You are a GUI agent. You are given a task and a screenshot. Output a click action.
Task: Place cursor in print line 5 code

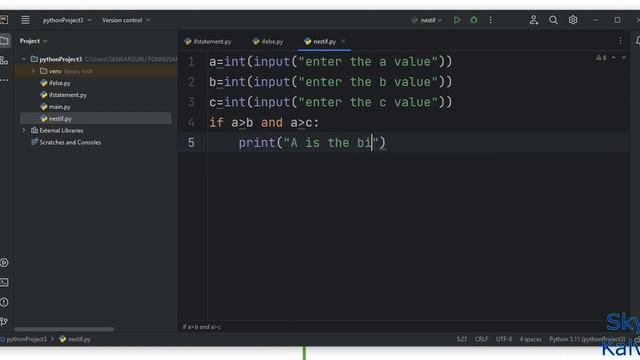tap(312, 142)
